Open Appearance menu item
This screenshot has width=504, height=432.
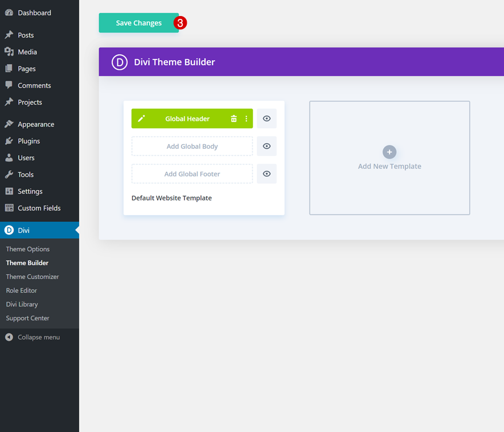click(36, 124)
